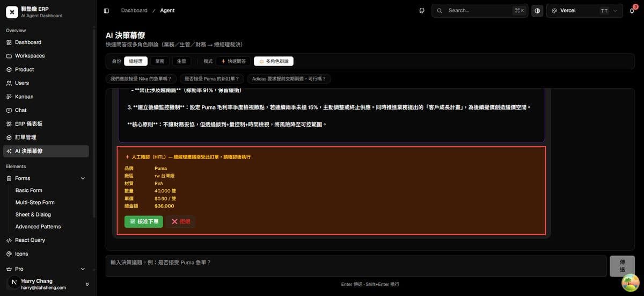Approve the order with 核准下單
This screenshot has height=296, width=644.
tap(143, 221)
